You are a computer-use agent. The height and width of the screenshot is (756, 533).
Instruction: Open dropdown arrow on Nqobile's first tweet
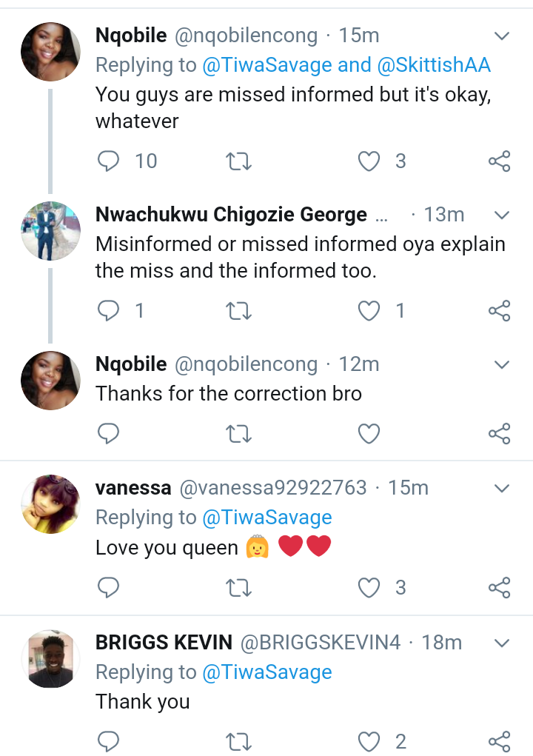502,36
